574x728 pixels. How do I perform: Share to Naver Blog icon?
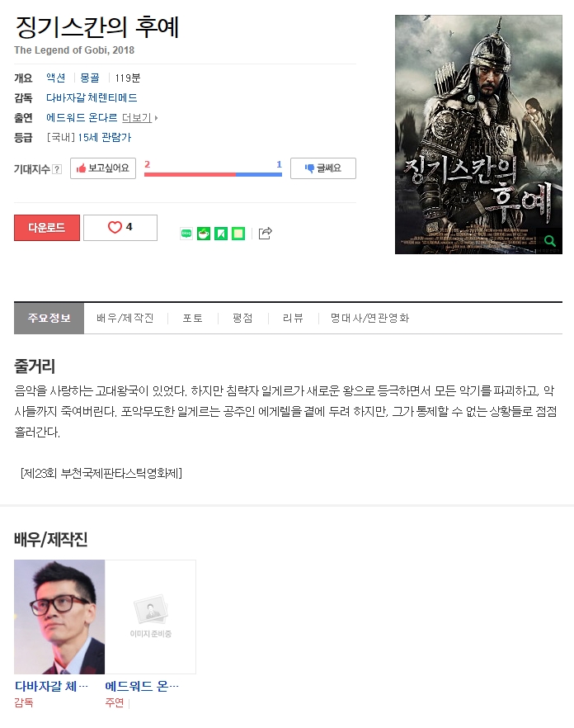point(186,234)
